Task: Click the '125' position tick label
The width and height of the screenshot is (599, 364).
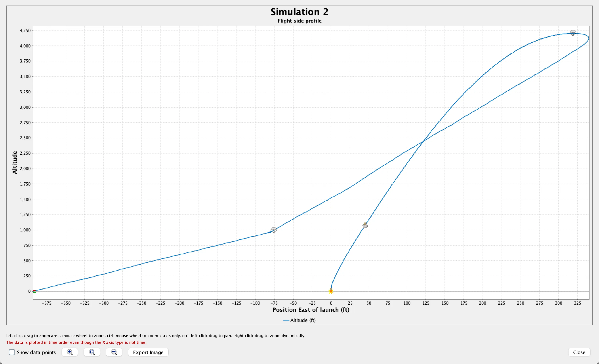Action: tap(426, 303)
